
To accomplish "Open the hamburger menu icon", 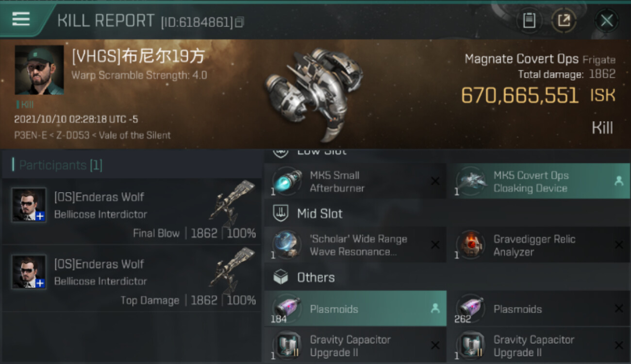I will click(21, 19).
